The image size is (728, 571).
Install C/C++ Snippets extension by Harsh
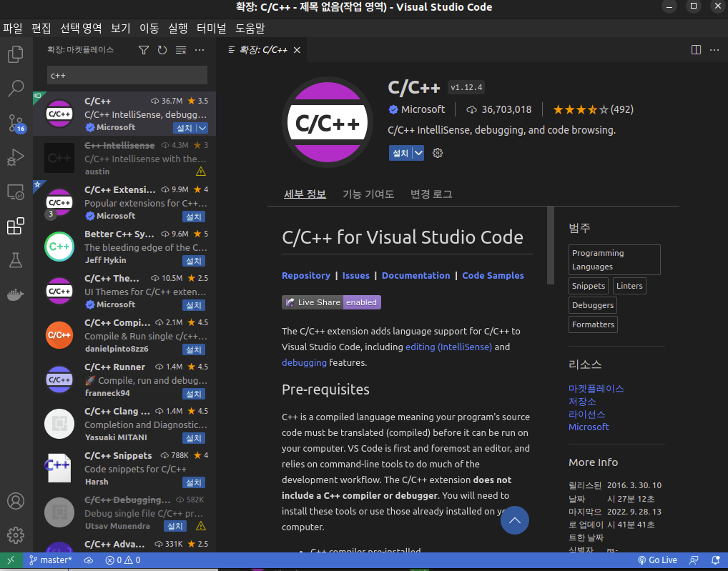tap(194, 482)
